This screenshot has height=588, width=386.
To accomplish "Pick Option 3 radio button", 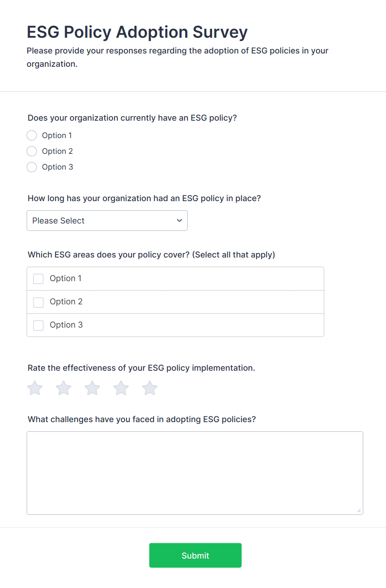I will (32, 167).
